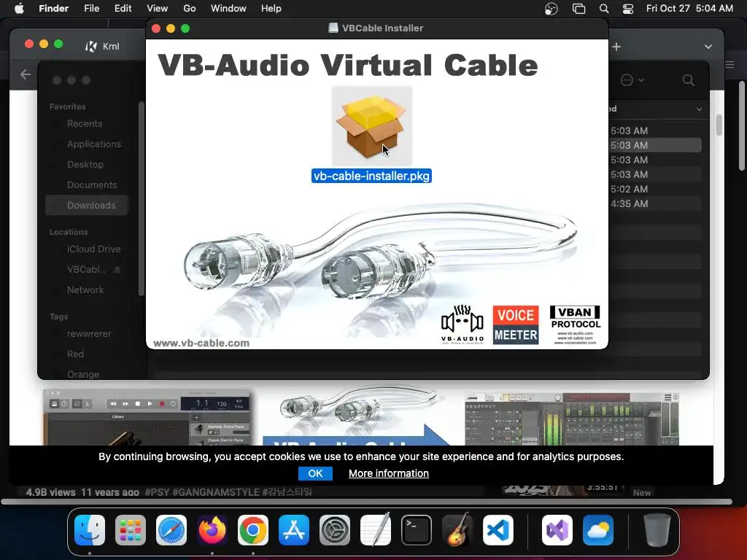Screen dimensions: 747x560
Task: Open Google Chrome from the Dock
Action: pos(253,530)
